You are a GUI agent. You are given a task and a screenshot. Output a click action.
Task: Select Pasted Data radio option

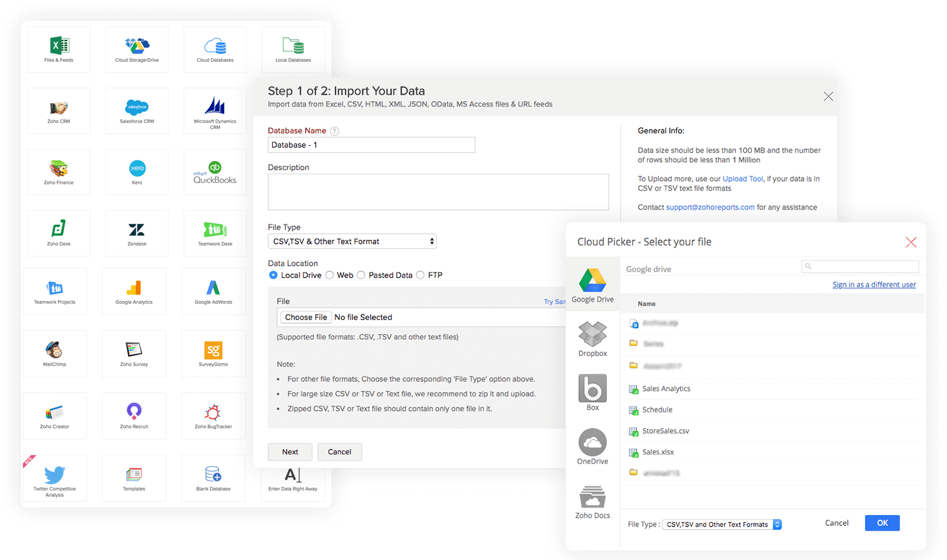361,275
